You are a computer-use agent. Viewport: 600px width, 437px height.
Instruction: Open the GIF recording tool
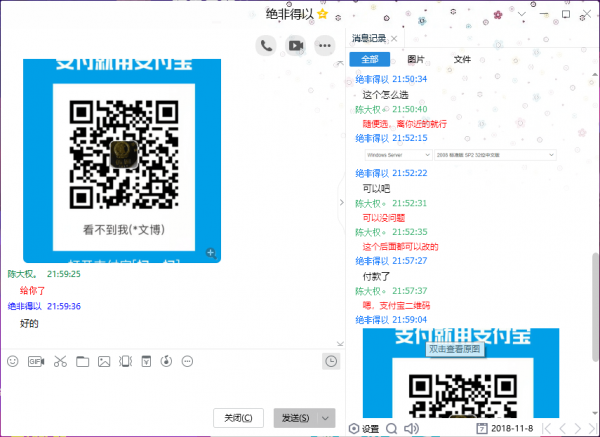(x=36, y=361)
